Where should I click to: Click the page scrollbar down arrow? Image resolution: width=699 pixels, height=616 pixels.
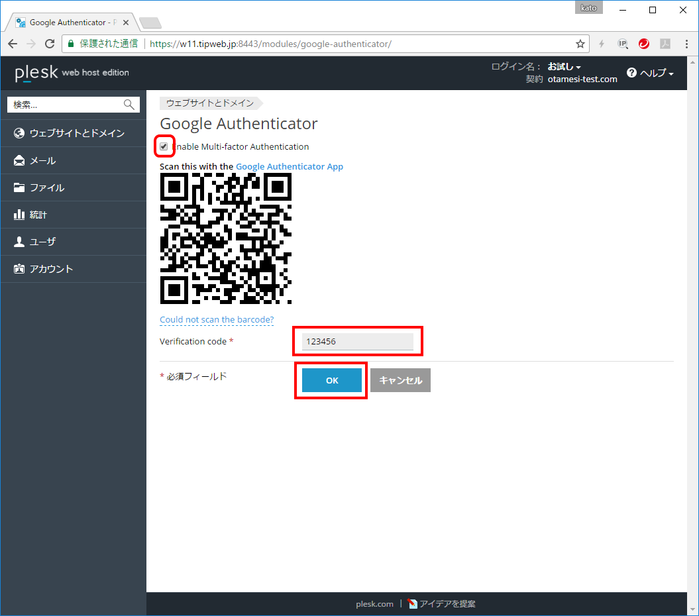pos(693,609)
